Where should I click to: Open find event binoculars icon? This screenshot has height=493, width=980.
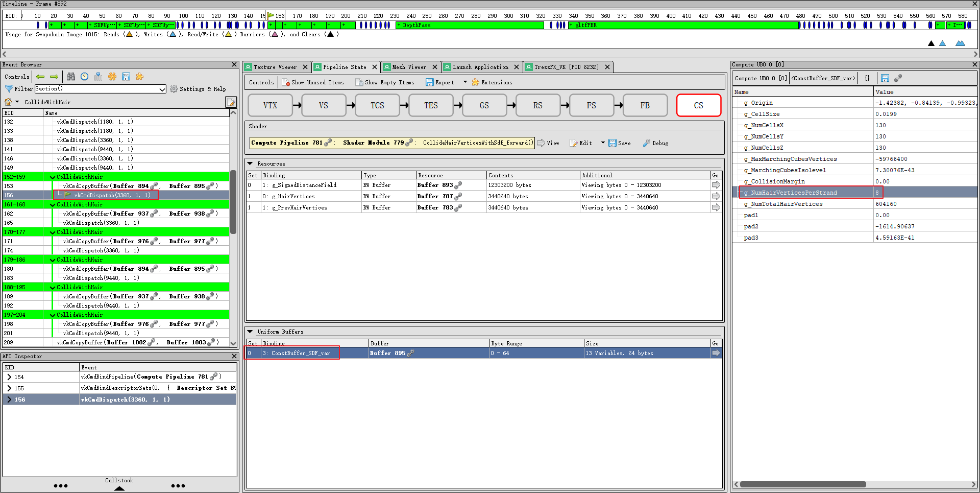(71, 77)
